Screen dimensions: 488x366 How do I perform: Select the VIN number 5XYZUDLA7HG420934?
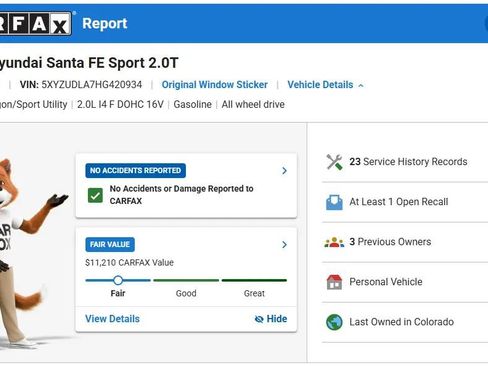(92, 85)
